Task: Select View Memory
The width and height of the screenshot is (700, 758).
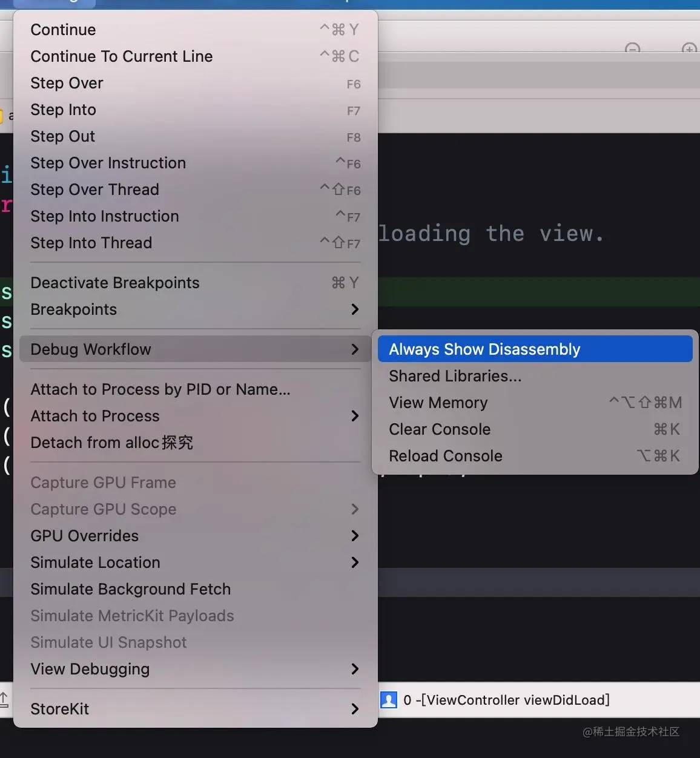Action: pyautogui.click(x=535, y=403)
